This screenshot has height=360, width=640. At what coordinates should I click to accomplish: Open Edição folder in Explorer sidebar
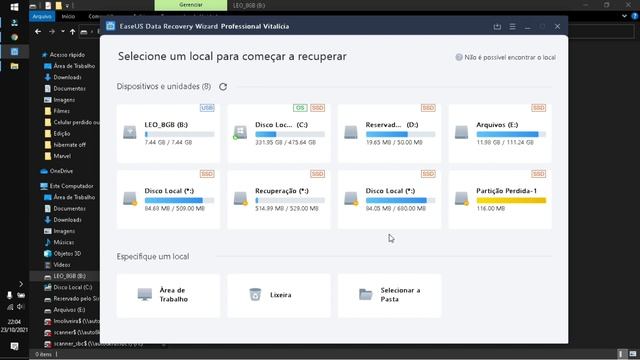click(x=57, y=133)
